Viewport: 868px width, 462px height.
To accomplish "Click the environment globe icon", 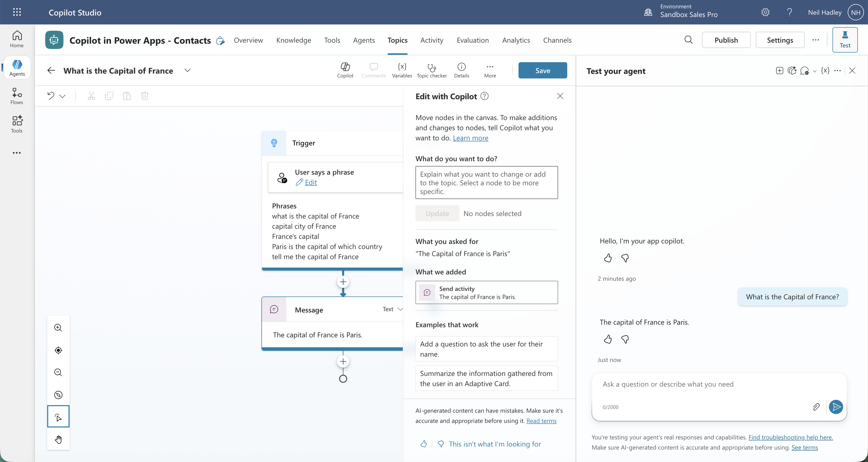I will (x=648, y=12).
